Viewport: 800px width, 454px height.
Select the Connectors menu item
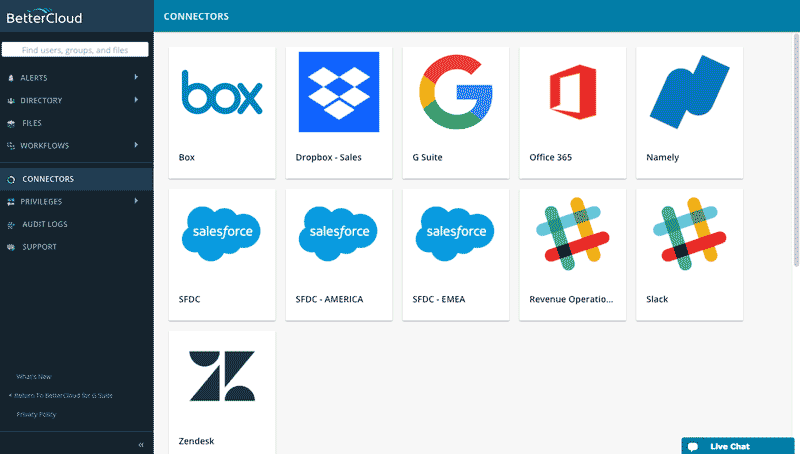pos(77,179)
